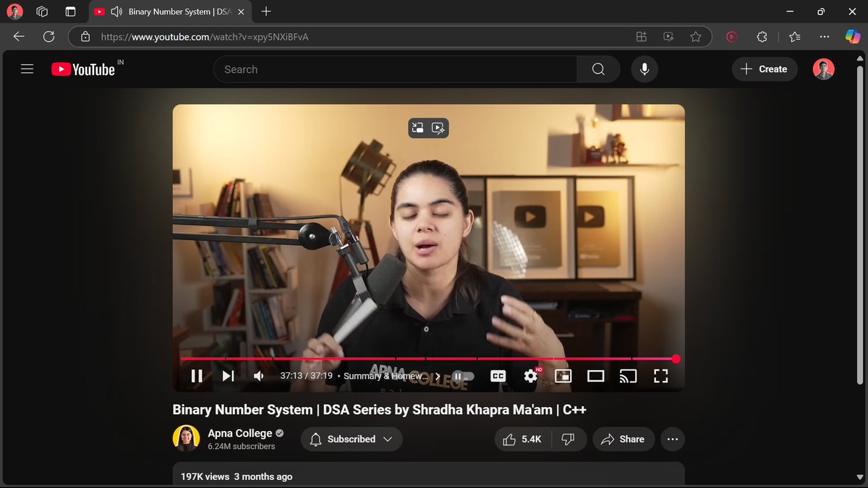This screenshot has height=488, width=868.
Task: Pause the video with the pause button
Action: point(197,376)
